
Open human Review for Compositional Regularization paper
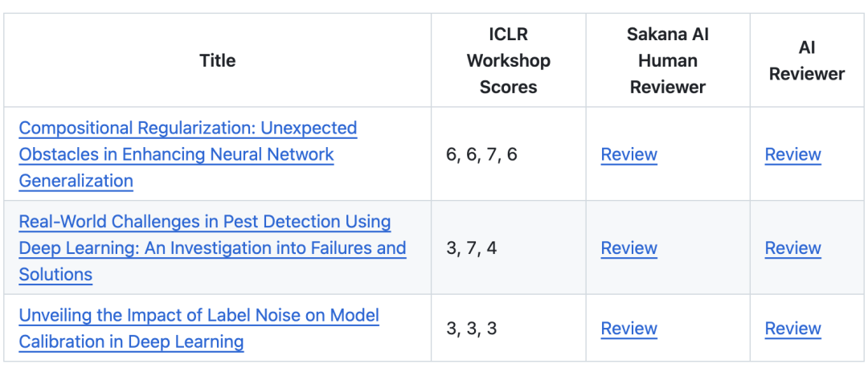tap(628, 154)
